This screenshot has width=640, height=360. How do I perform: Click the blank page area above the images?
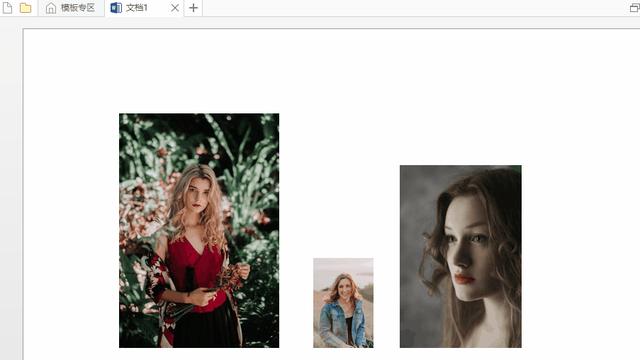pyautogui.click(x=327, y=69)
